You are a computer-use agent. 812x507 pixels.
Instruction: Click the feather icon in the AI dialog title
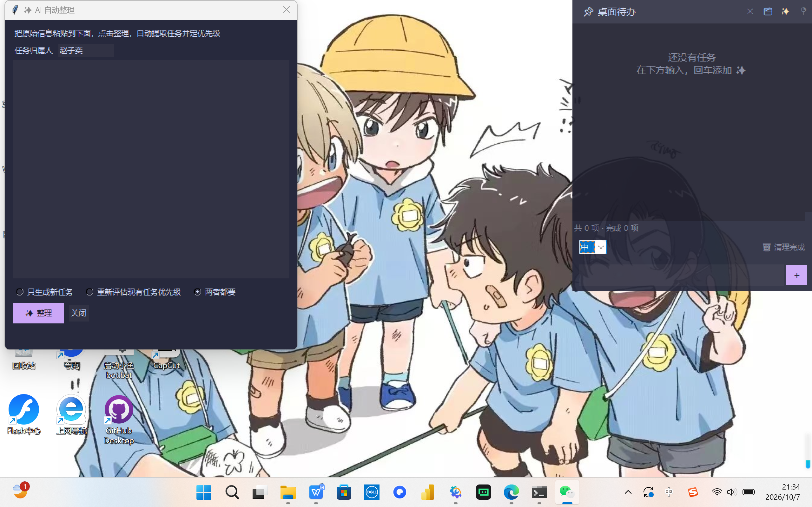click(x=15, y=10)
